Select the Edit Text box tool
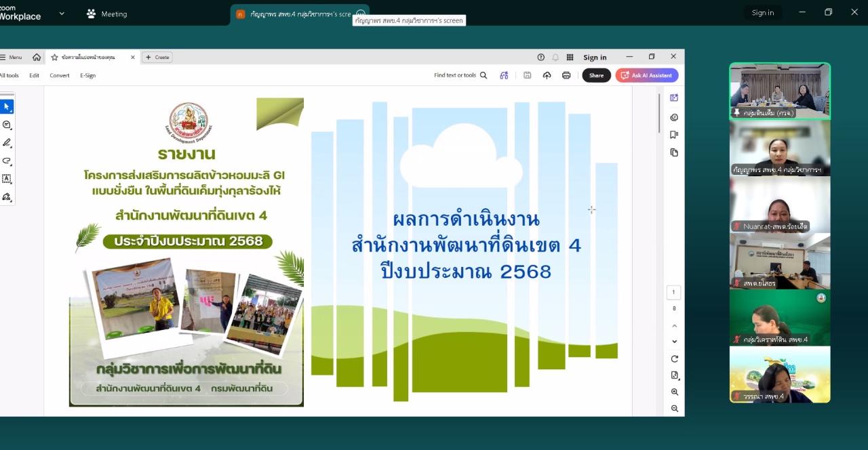 (x=7, y=178)
